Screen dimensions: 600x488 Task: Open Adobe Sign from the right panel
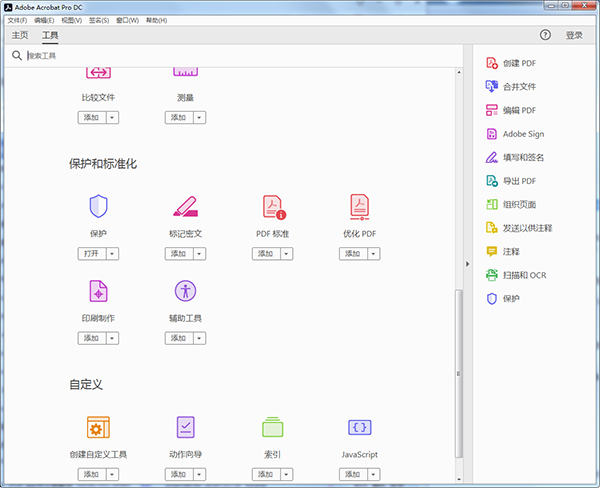[x=515, y=134]
